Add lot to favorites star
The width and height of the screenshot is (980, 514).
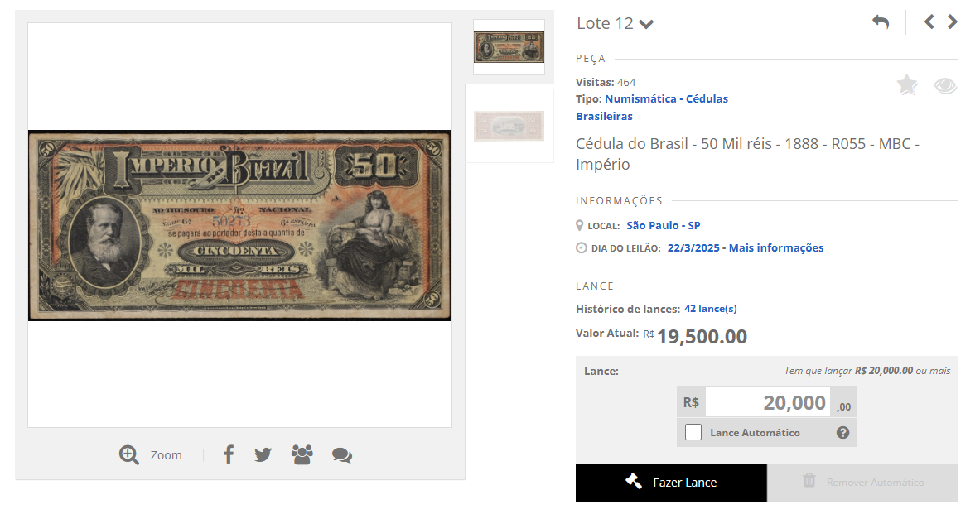coord(907,84)
